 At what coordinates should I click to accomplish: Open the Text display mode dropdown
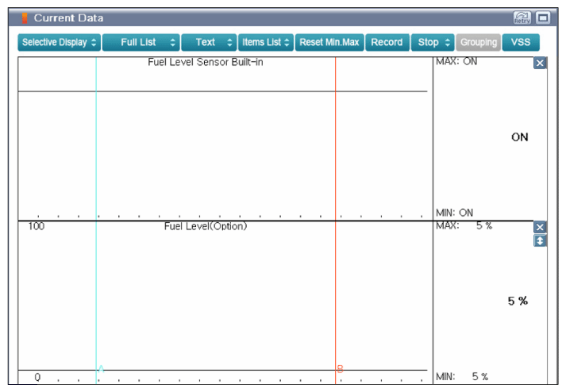point(209,42)
